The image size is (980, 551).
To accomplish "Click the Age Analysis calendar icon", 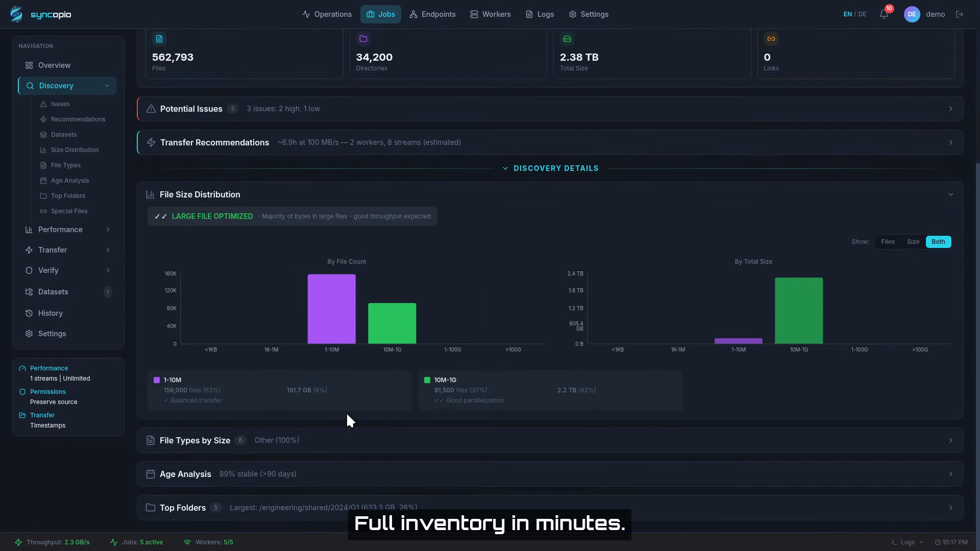I will 151,474.
